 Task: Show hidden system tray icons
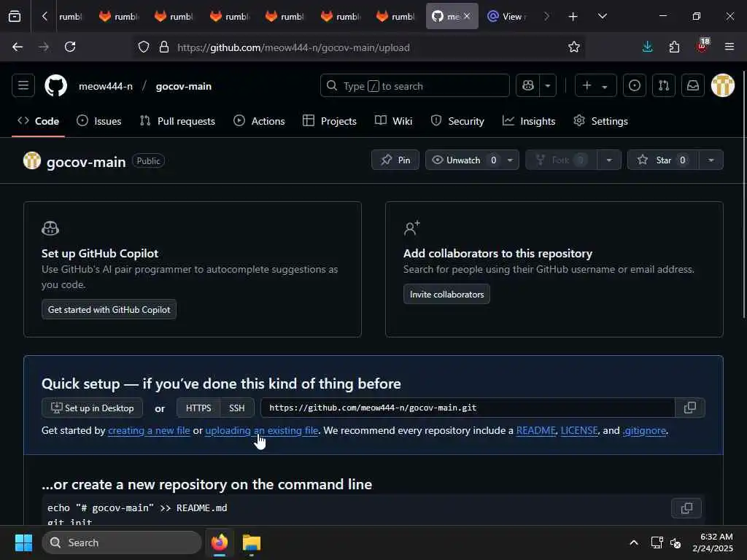click(x=634, y=542)
